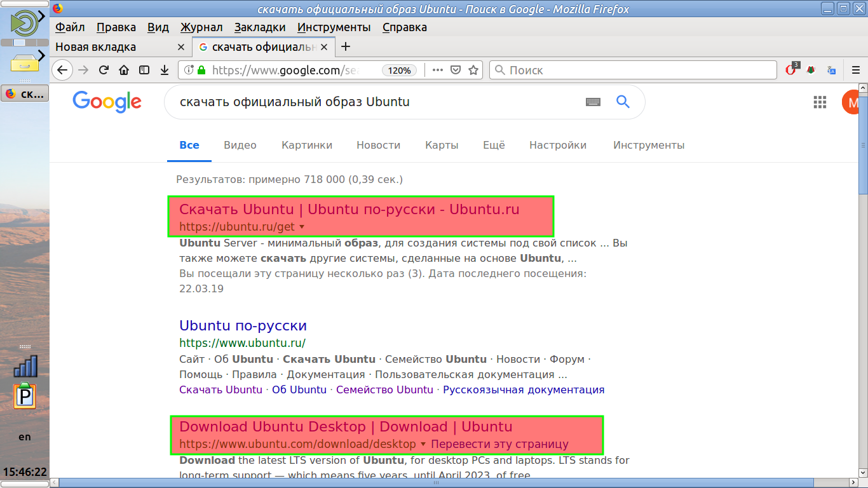Open the Opera-style extension with badge 3
The width and height of the screenshot is (868, 488).
coord(792,69)
